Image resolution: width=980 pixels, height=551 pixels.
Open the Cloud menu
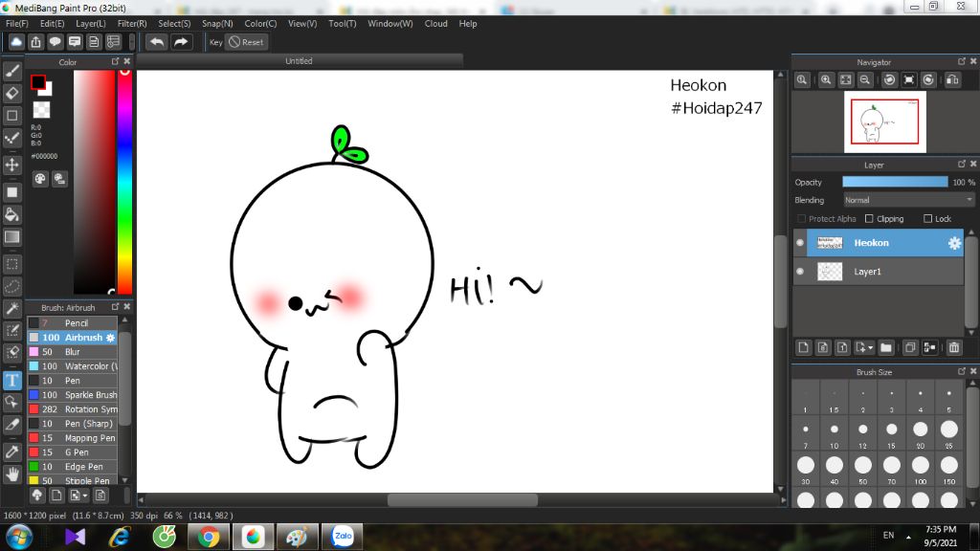435,24
